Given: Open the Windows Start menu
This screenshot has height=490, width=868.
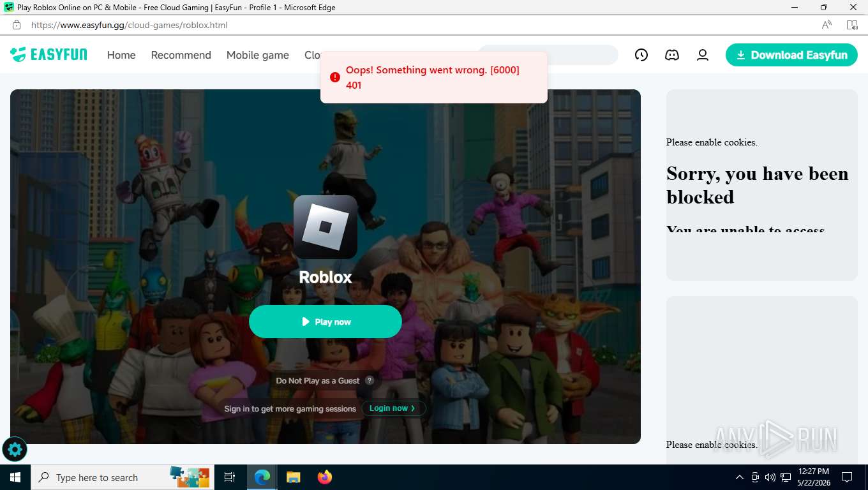Looking at the screenshot, I should coord(15,477).
